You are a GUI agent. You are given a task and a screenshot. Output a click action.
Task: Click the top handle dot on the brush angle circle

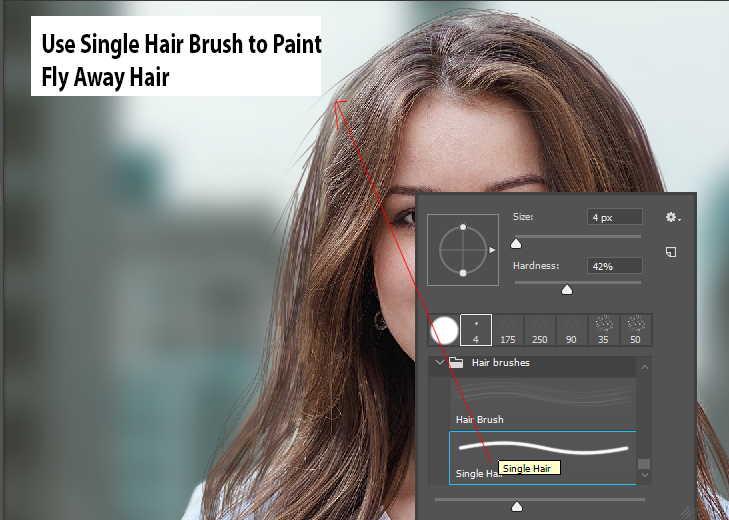463,227
